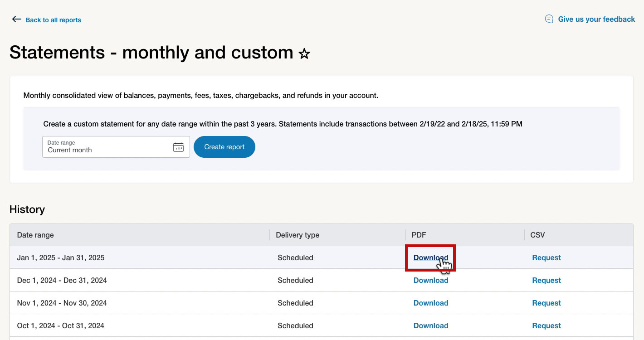Open the Give us your feedback link

596,19
